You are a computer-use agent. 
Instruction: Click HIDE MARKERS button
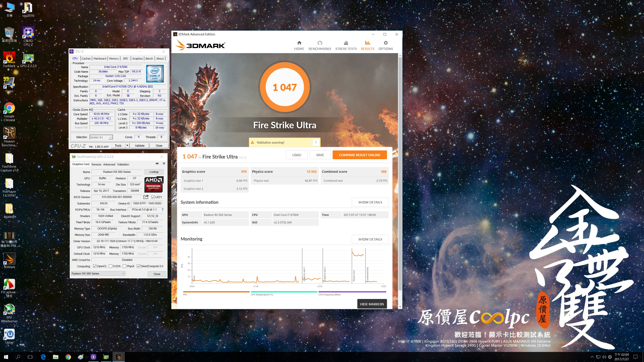click(372, 304)
